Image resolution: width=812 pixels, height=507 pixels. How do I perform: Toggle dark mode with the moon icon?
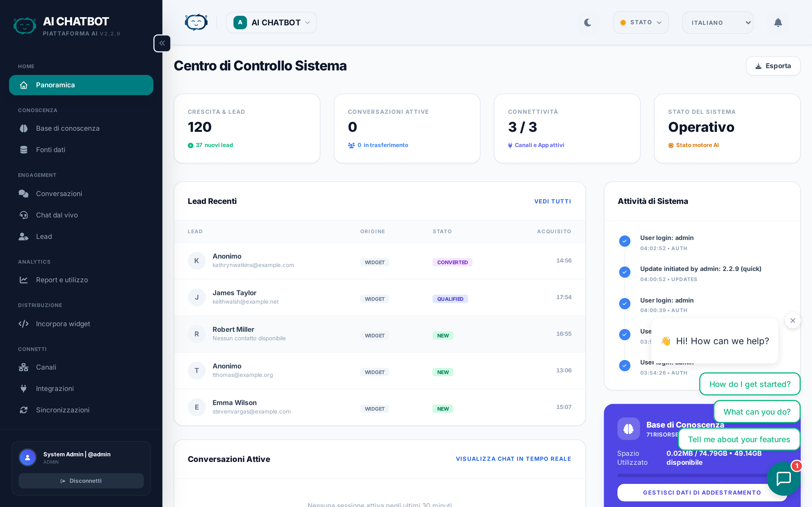[588, 23]
